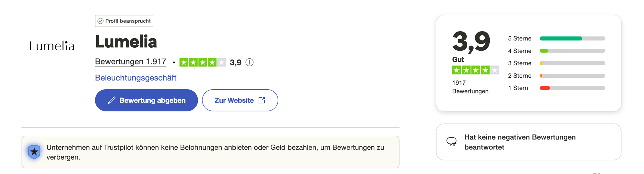Filter reviews by 5 Sterne
644x174 pixels.
click(x=556, y=39)
